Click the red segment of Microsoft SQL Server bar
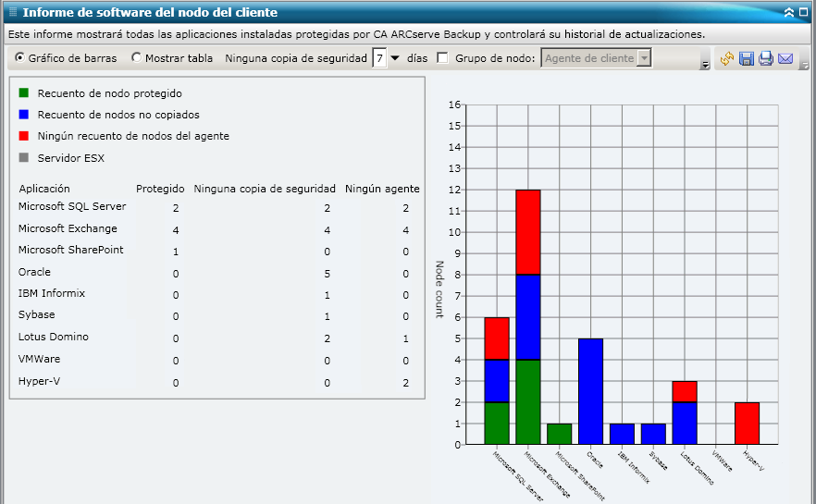The width and height of the screenshot is (816, 504). 497,338
